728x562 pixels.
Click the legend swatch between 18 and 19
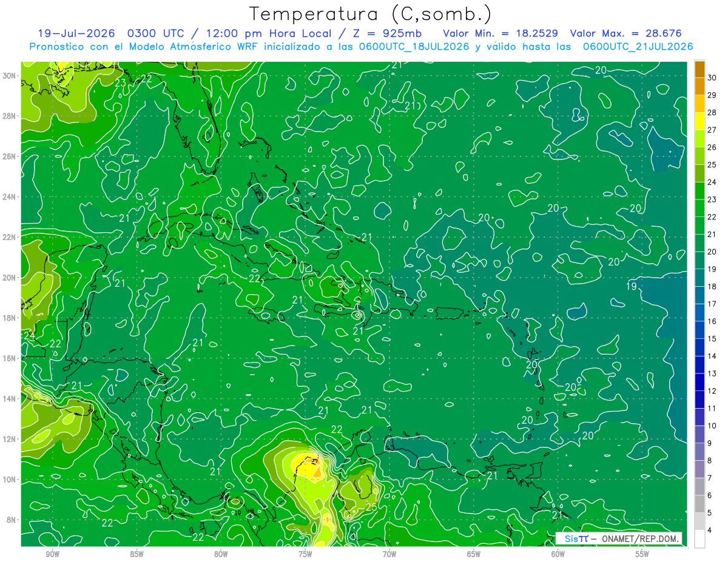click(x=699, y=278)
